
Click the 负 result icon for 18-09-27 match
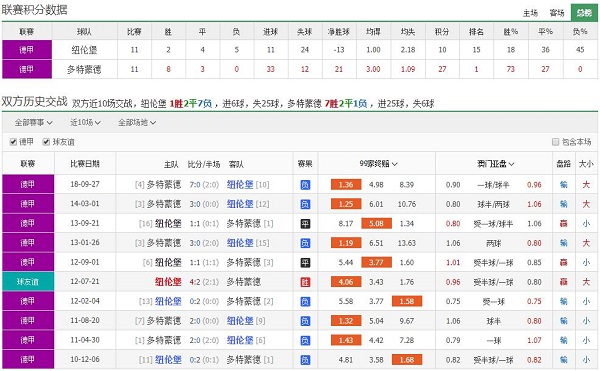pos(305,185)
